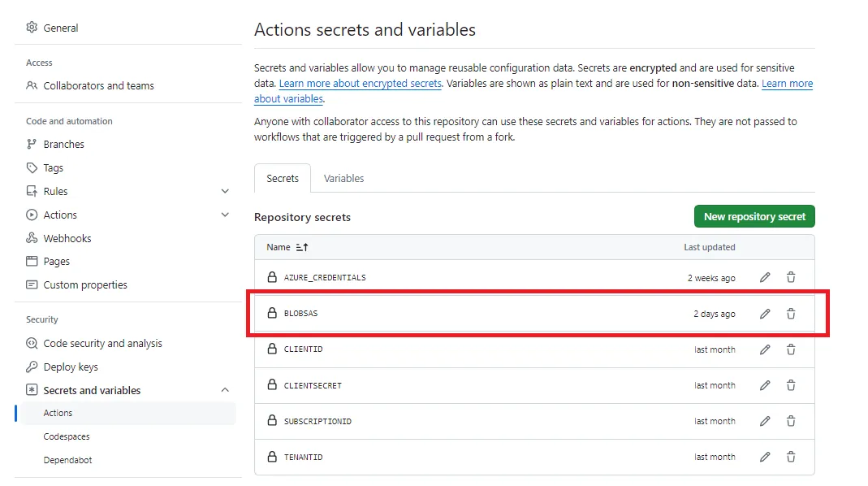Select Codespaces under Secrets and variables
Image resolution: width=868 pixels, height=486 pixels.
pyautogui.click(x=67, y=436)
